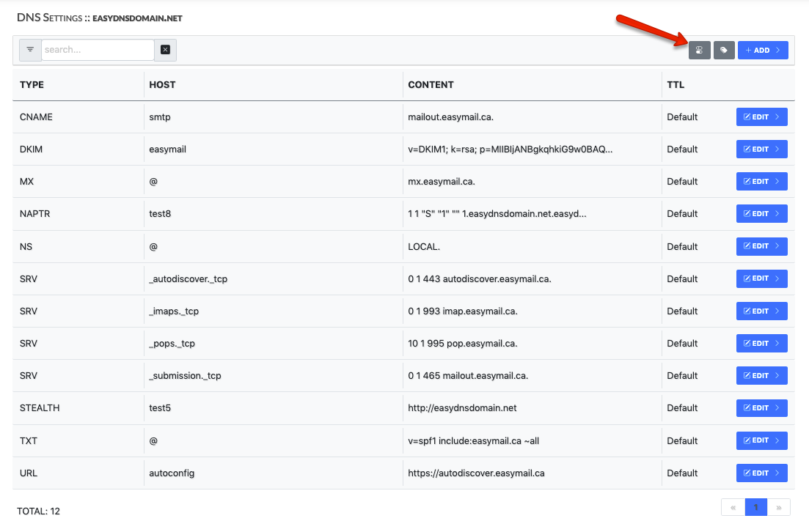Edit the NAPTR test8 record

(761, 213)
